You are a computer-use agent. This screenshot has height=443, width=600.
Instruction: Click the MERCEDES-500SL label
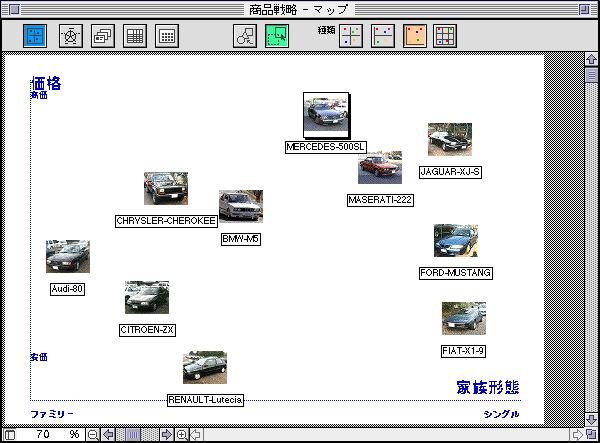pos(326,147)
